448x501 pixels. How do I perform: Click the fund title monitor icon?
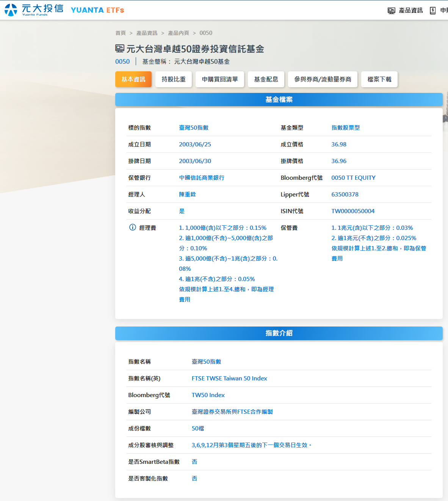pos(120,49)
